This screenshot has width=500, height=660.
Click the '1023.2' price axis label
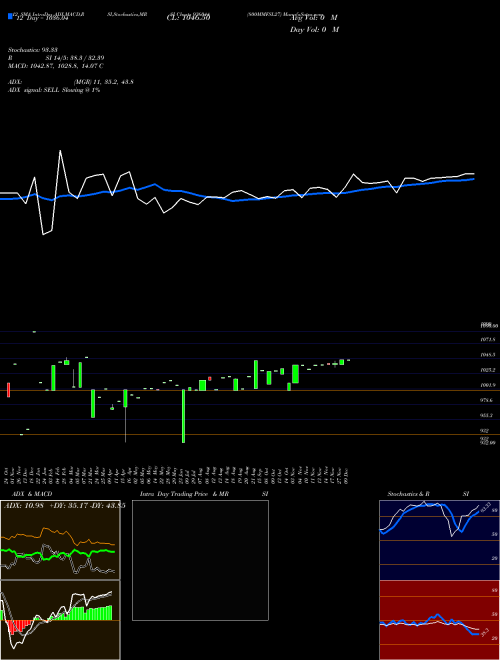[x=487, y=370]
